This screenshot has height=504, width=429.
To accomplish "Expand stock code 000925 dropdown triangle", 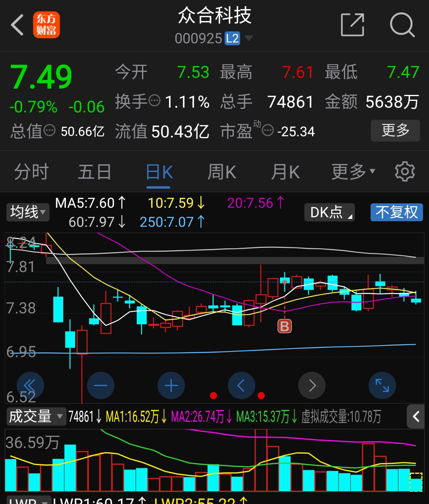I will [249, 38].
